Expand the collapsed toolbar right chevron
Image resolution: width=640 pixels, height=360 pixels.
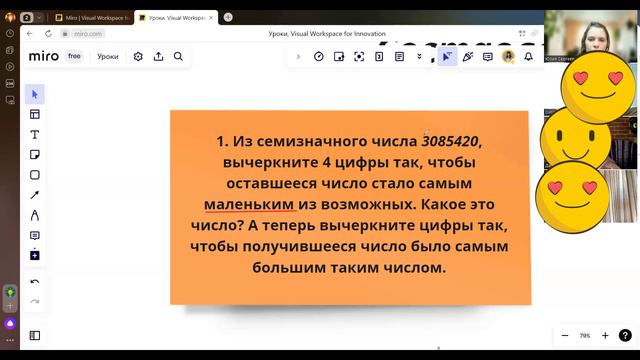(298, 57)
